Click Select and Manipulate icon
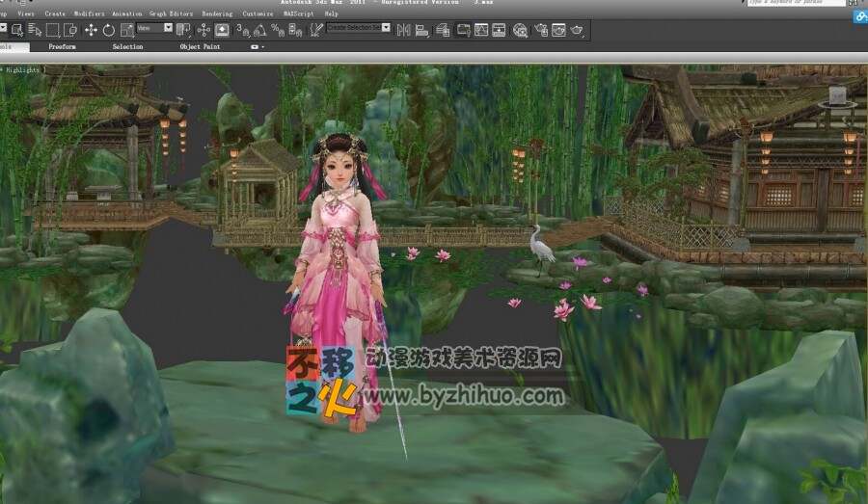 203,30
